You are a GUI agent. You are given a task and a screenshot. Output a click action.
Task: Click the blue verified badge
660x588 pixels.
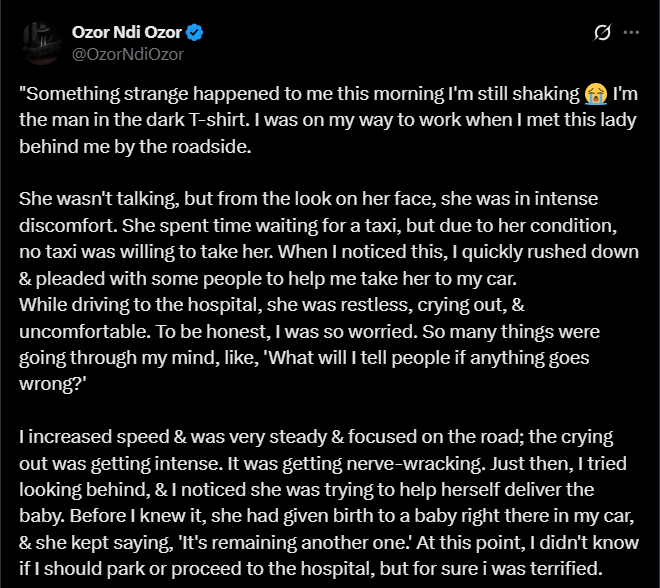tap(195, 32)
